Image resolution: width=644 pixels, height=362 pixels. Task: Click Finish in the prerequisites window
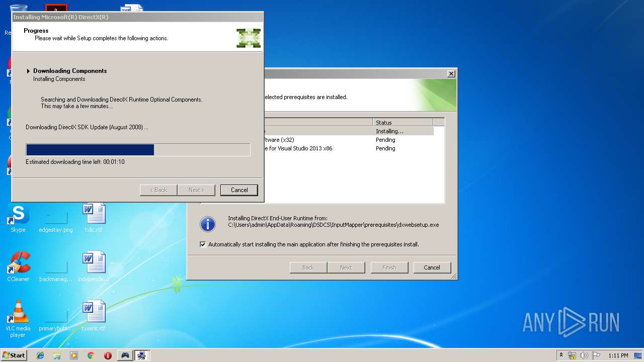coord(389,267)
